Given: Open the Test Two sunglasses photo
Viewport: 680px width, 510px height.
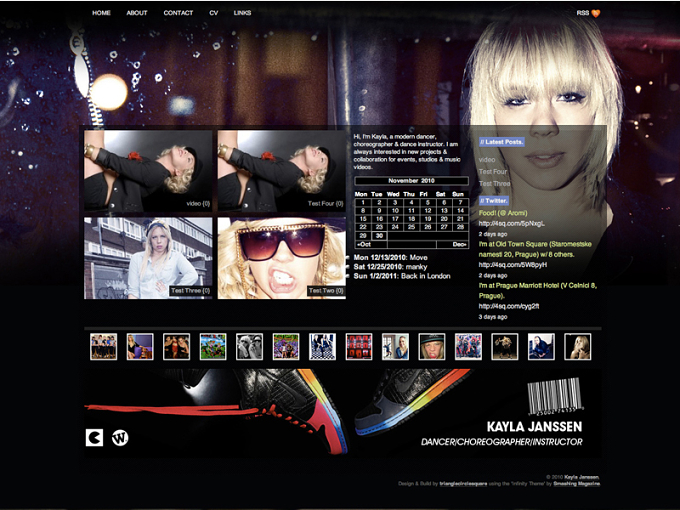Looking at the screenshot, I should [x=281, y=258].
